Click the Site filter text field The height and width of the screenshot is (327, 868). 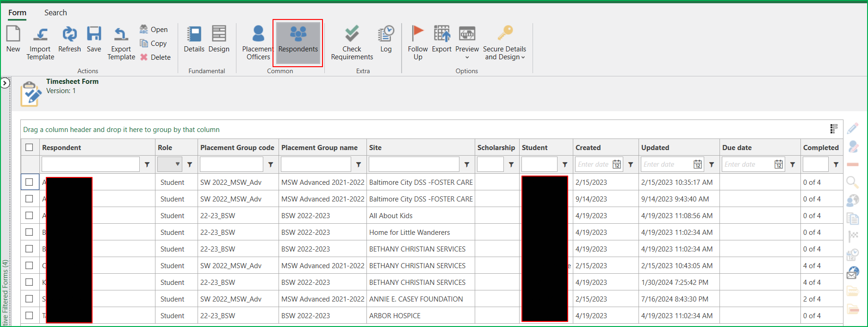pos(414,164)
